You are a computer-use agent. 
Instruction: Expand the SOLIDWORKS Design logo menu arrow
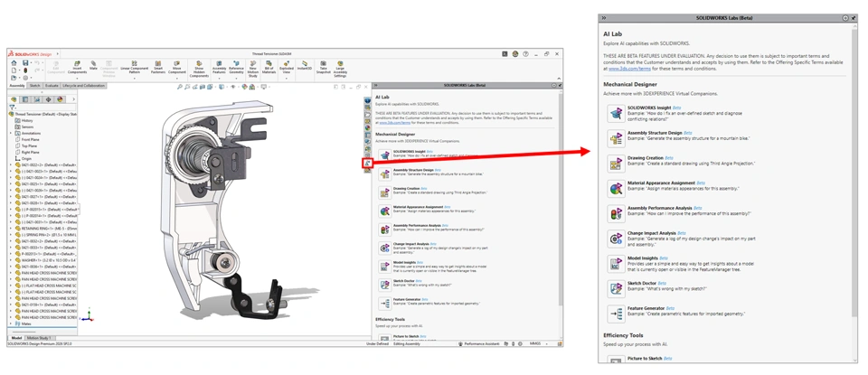[58, 53]
